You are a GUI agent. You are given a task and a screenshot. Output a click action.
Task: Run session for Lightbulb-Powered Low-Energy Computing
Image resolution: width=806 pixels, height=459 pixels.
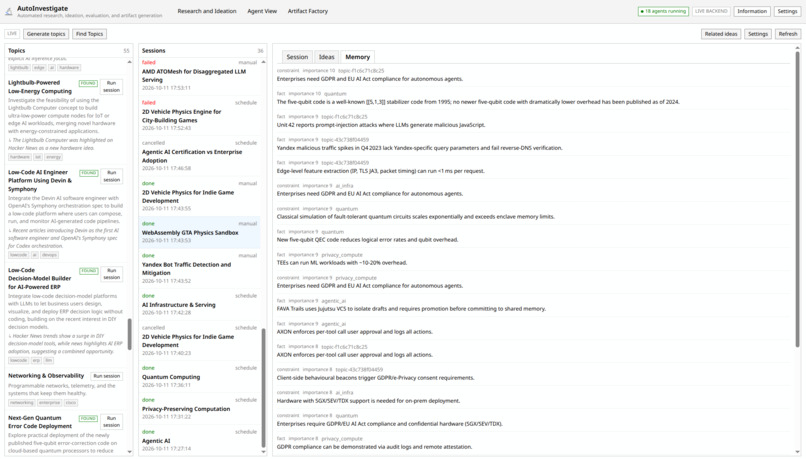pos(112,86)
